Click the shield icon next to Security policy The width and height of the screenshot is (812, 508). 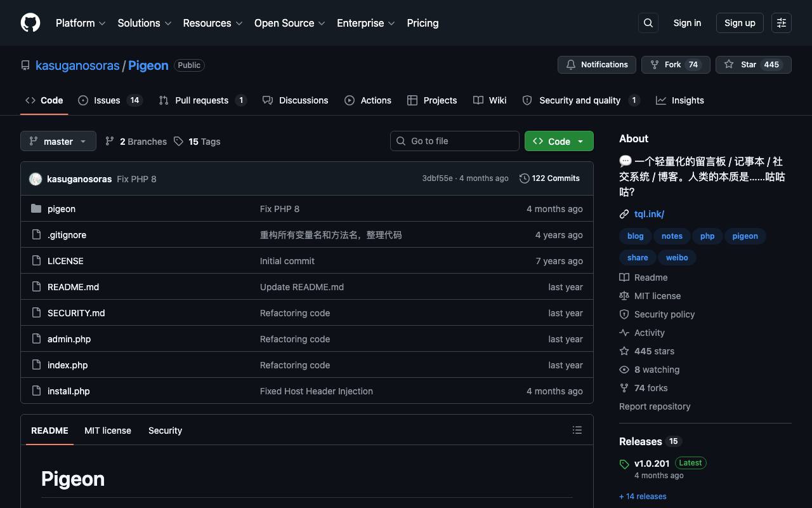click(x=624, y=314)
